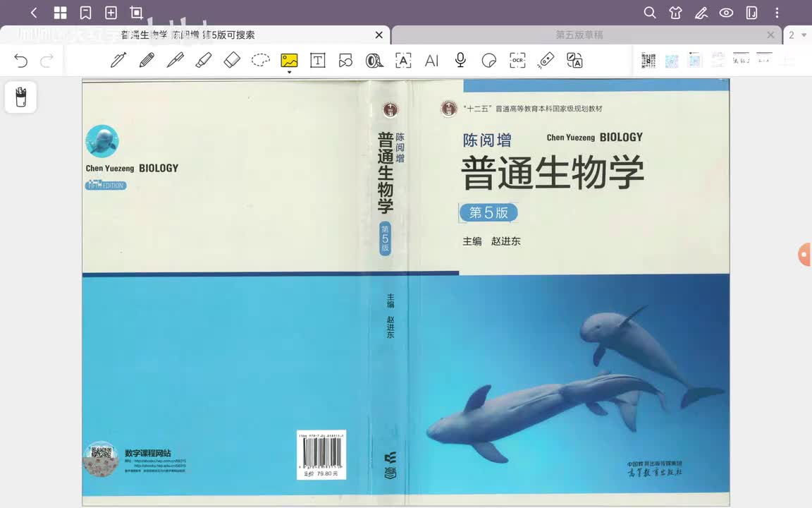Toggle split-view panel icon in header
This screenshot has height=508, width=812.
[x=751, y=13]
